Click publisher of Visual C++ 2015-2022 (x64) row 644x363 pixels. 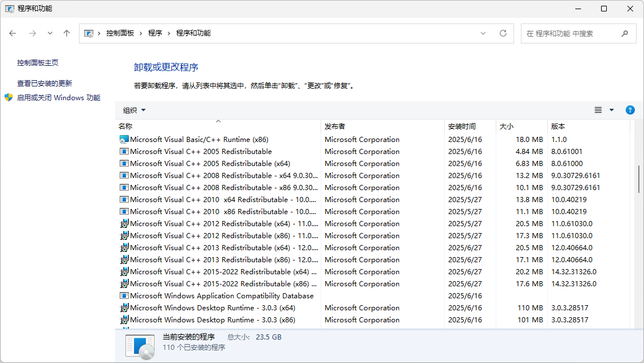[x=362, y=272]
